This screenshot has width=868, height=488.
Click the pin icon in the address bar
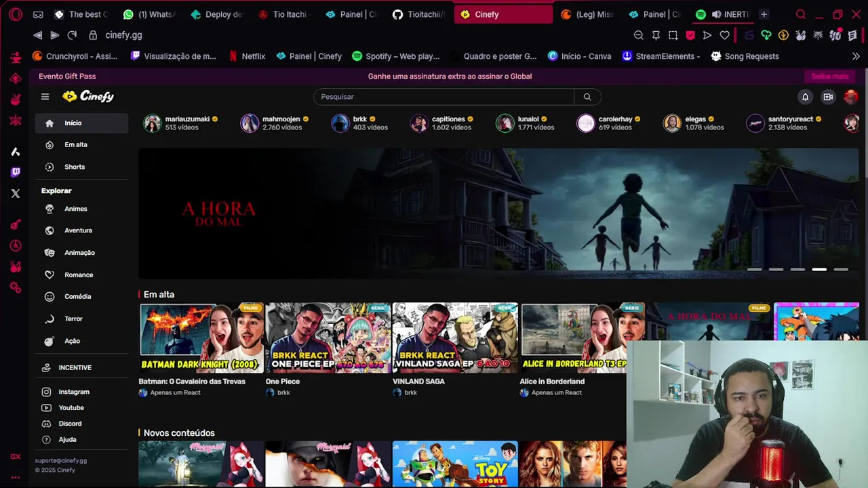(x=656, y=35)
